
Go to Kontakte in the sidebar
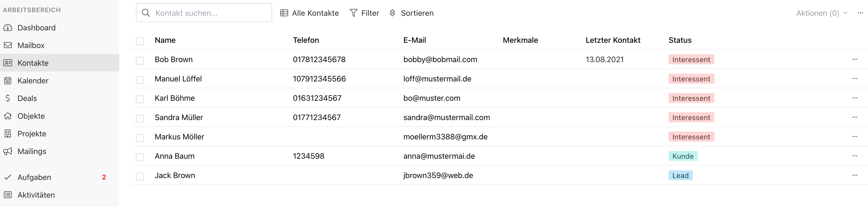point(60,63)
